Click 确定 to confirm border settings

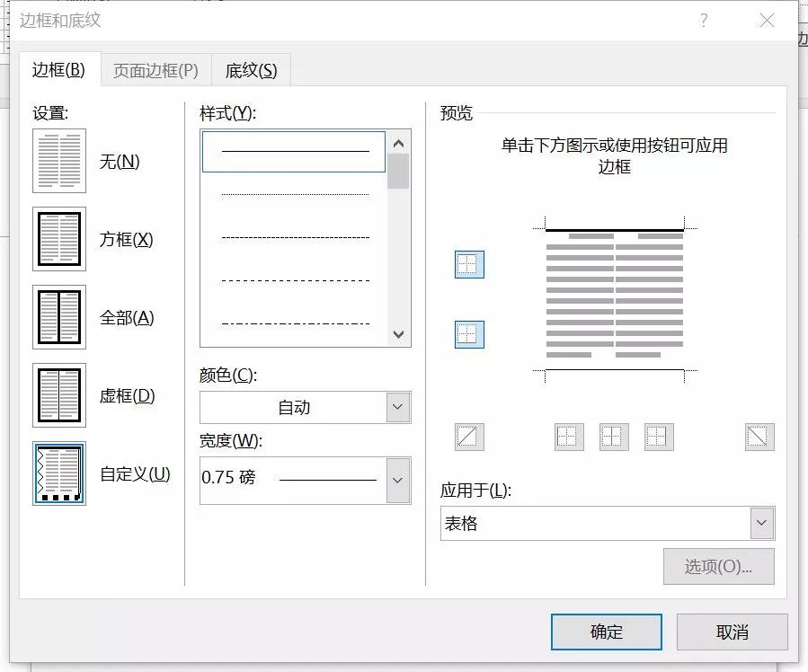tap(606, 632)
